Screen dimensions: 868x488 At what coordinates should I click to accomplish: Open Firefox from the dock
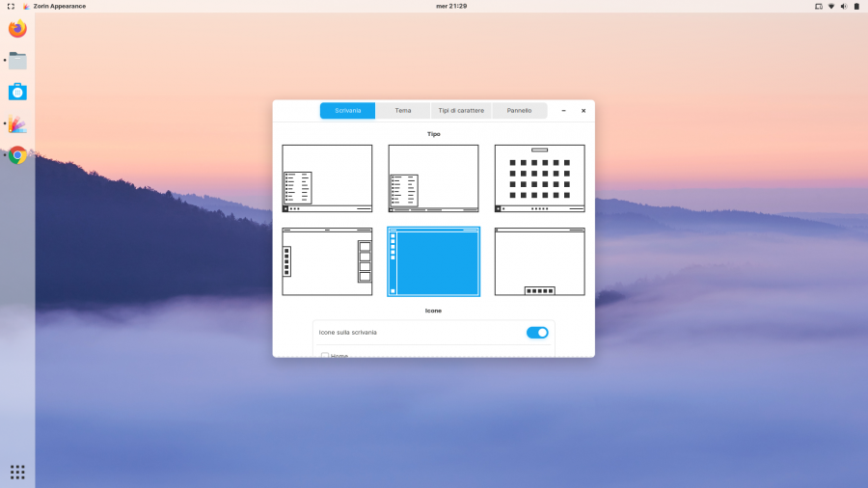[x=17, y=29]
